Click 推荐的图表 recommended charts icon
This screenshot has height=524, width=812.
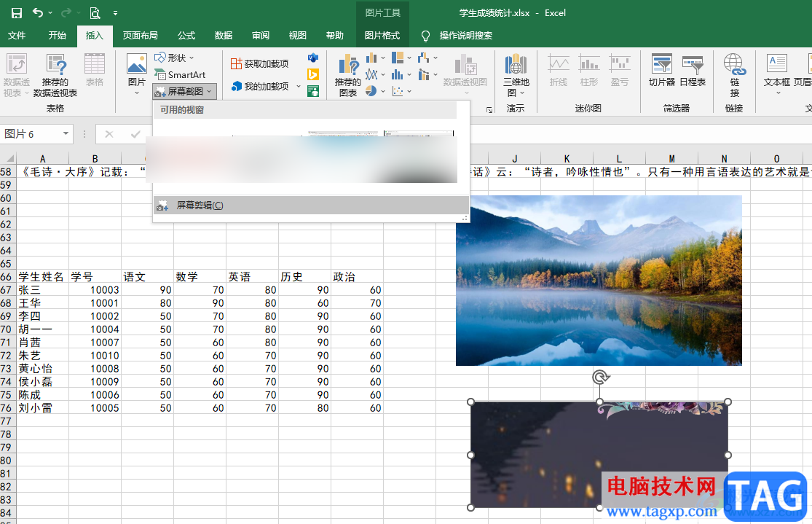[348, 75]
